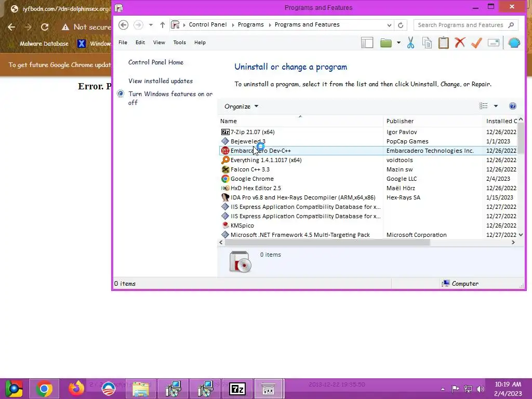
Task: Open File Explorer folder icon in taskbar
Action: (x=140, y=389)
